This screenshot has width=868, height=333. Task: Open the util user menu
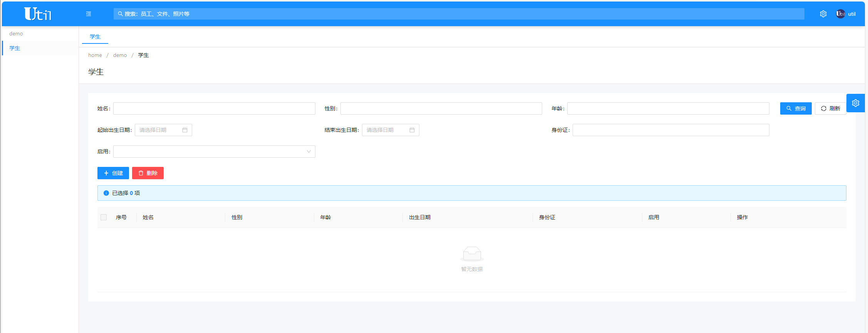click(x=846, y=14)
